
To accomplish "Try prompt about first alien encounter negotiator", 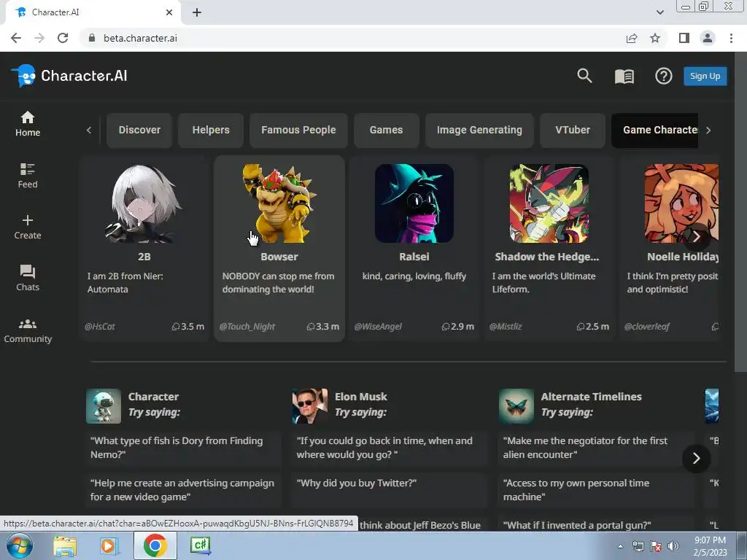I will (x=597, y=448).
